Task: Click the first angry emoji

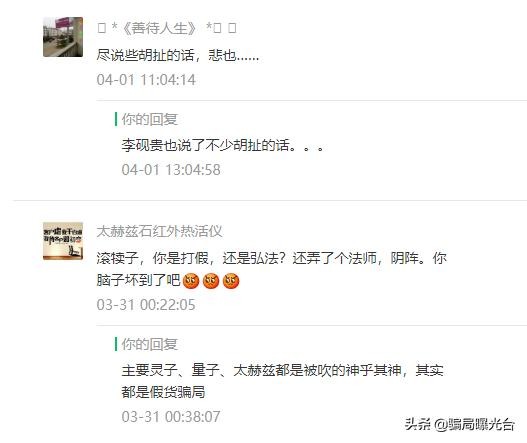Action: 191,281
